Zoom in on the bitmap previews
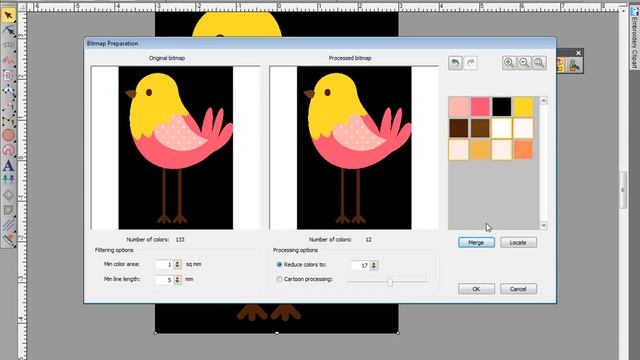 [509, 63]
